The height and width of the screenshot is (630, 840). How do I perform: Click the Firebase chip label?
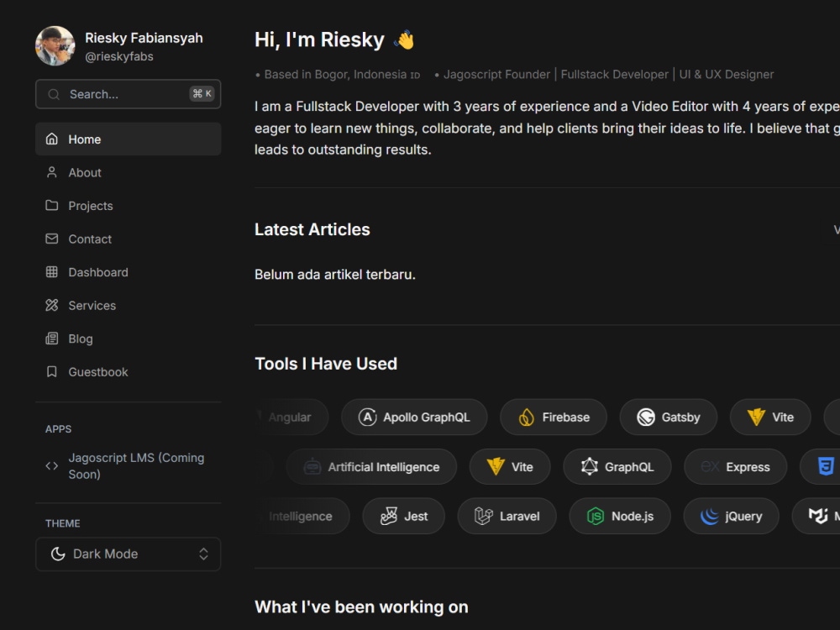pos(565,417)
